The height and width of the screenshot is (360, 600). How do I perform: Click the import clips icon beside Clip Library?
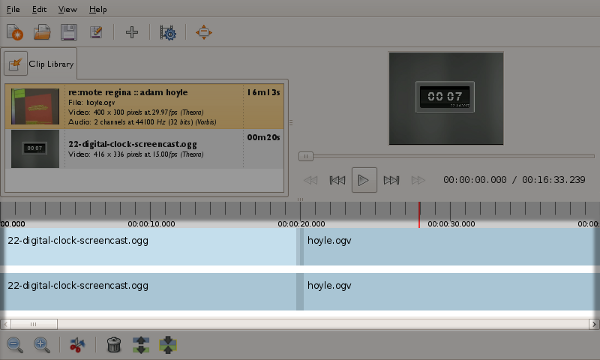(x=16, y=64)
